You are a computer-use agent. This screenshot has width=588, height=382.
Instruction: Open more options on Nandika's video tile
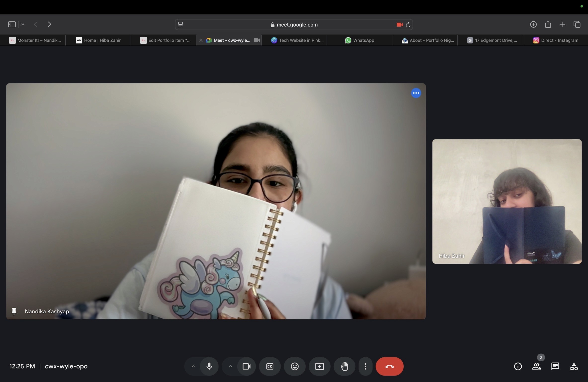point(416,93)
